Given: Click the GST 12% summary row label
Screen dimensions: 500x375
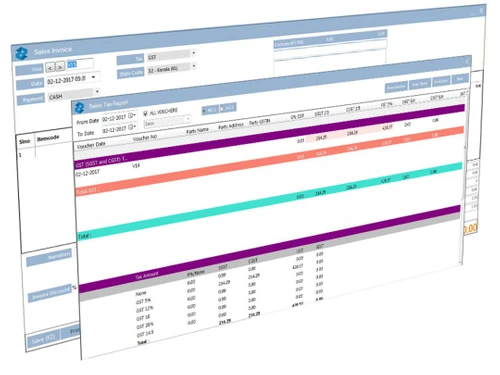Looking at the screenshot, I should pos(144,309).
